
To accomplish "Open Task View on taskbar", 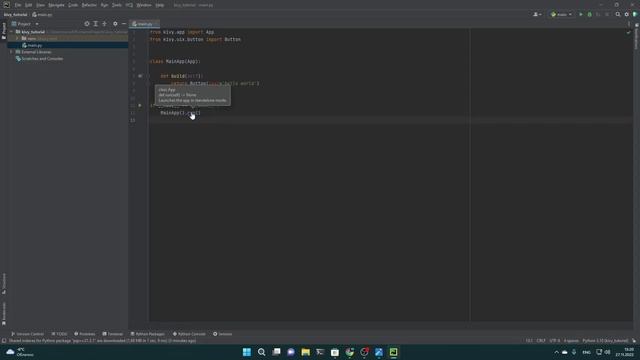I will (x=276, y=352).
